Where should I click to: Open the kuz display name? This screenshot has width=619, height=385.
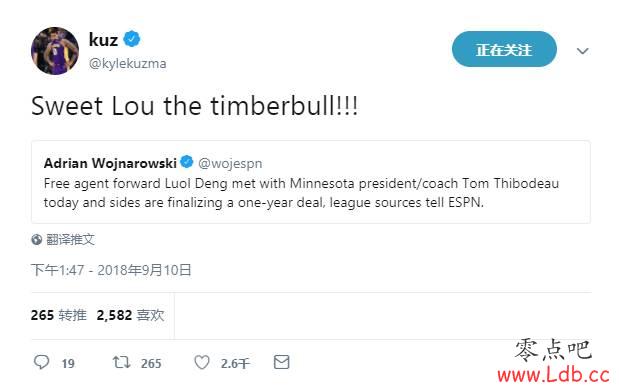tap(103, 39)
